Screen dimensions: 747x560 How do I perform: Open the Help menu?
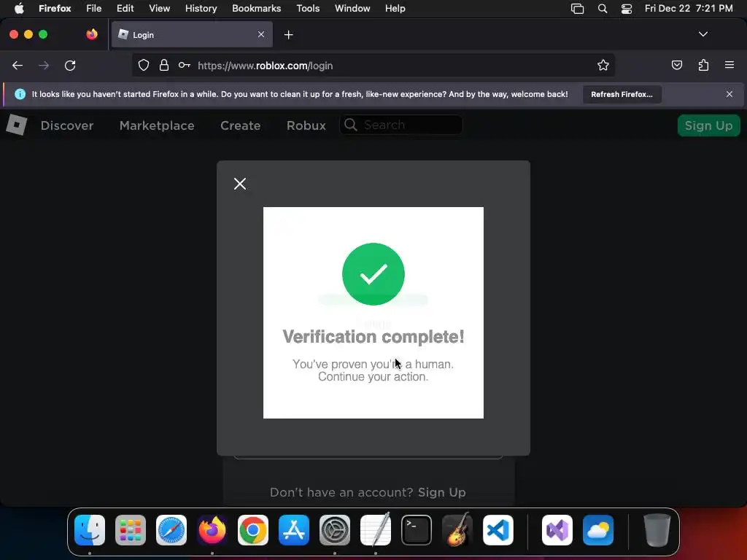[x=395, y=9]
